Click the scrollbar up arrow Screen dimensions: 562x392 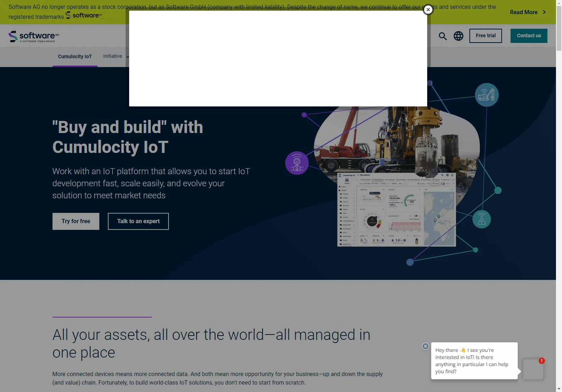(559, 3)
